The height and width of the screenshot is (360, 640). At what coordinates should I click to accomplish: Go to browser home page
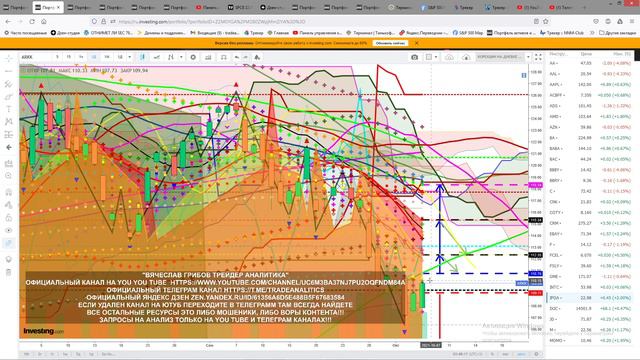tap(44, 22)
